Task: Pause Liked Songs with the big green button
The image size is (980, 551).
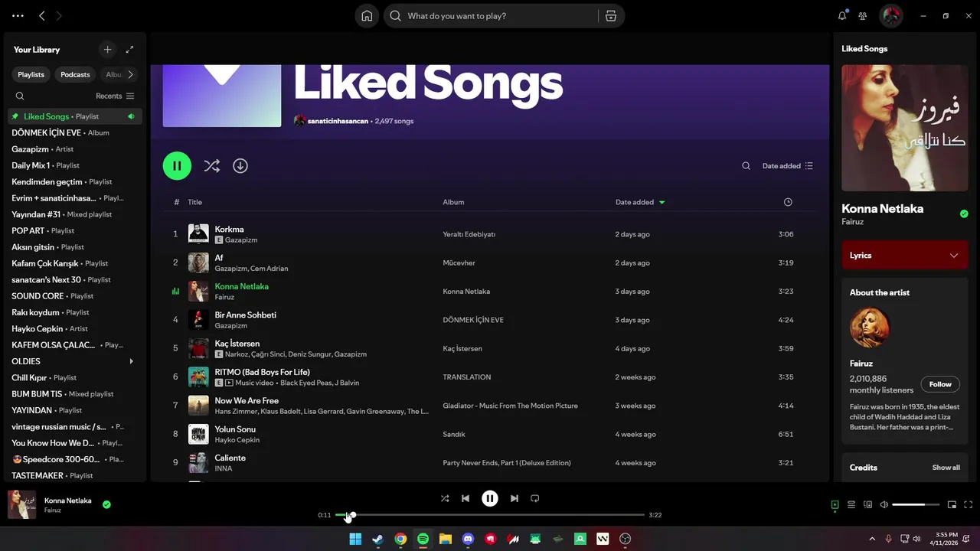Action: [x=177, y=165]
